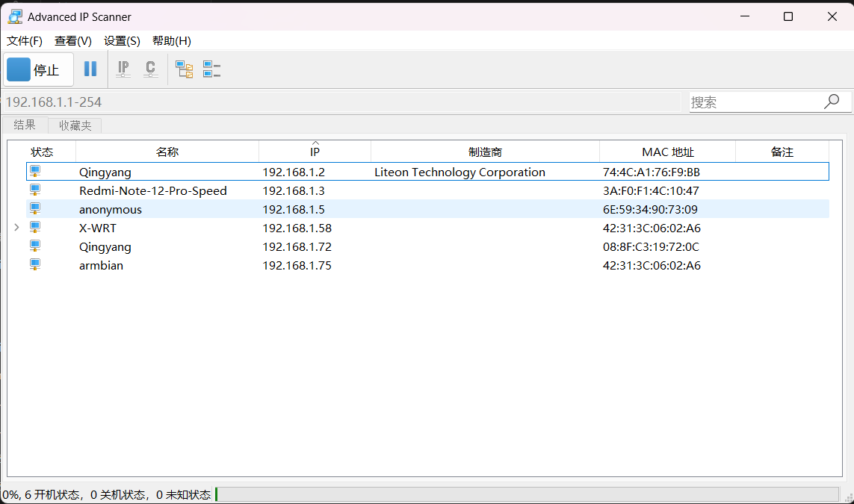This screenshot has width=854, height=504.
Task: Open the 设置(S) menu
Action: [122, 41]
